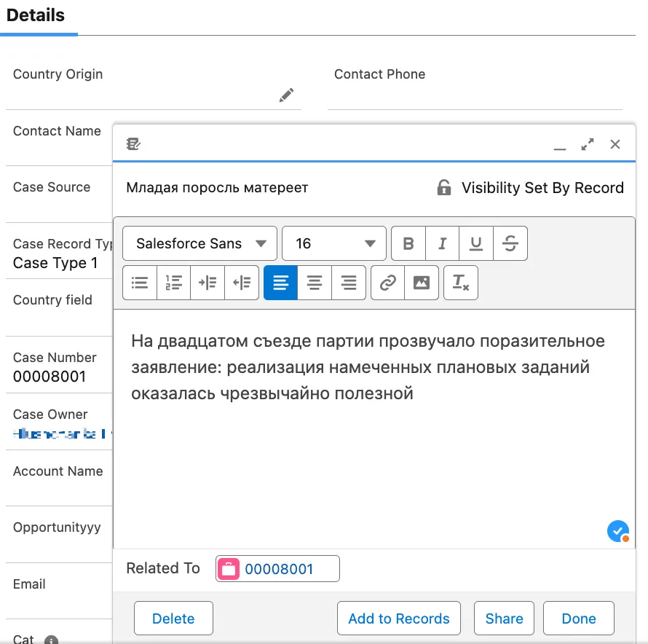Viewport: 648px width, 644px height.
Task: Click the Add to Records button
Action: [399, 619]
